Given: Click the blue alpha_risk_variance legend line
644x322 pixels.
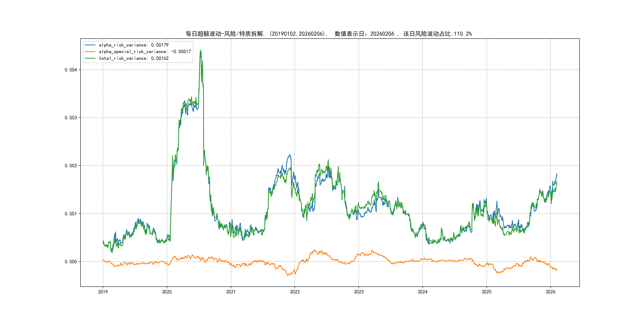Looking at the screenshot, I should click(x=90, y=45).
